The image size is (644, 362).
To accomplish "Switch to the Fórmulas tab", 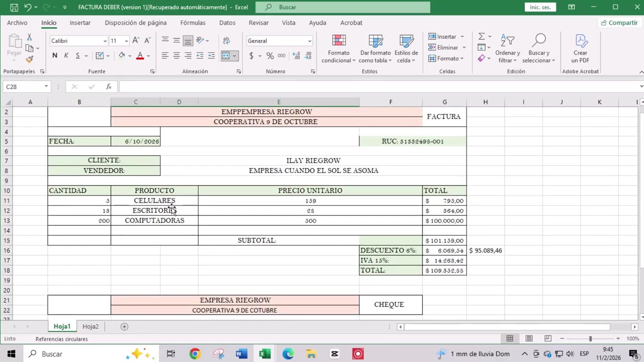I will tap(193, 23).
